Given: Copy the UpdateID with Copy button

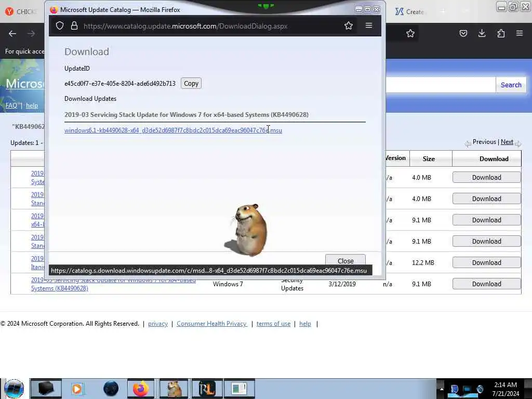Looking at the screenshot, I should 191,84.
